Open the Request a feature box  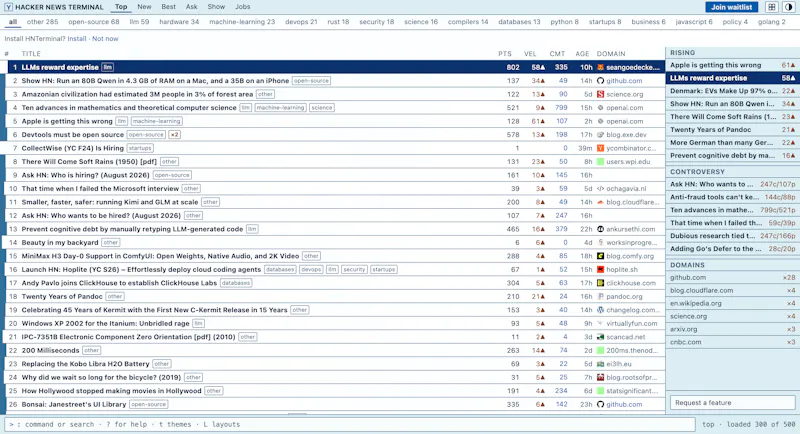(733, 402)
